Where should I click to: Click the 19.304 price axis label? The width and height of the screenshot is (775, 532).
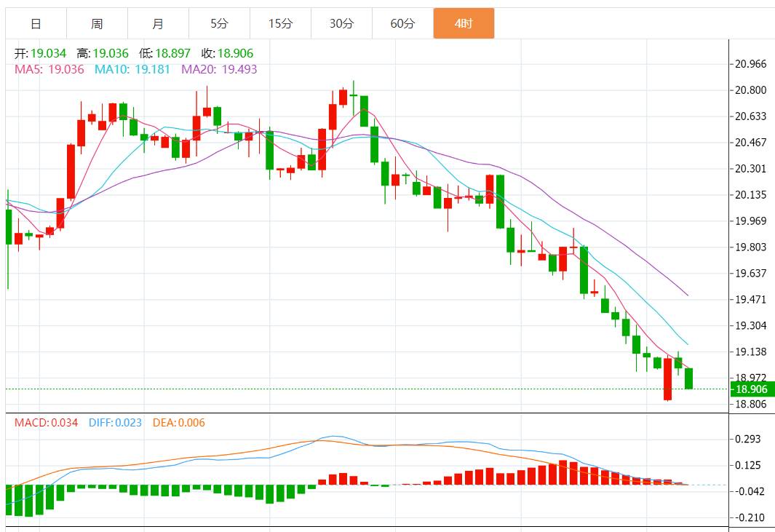pyautogui.click(x=750, y=326)
